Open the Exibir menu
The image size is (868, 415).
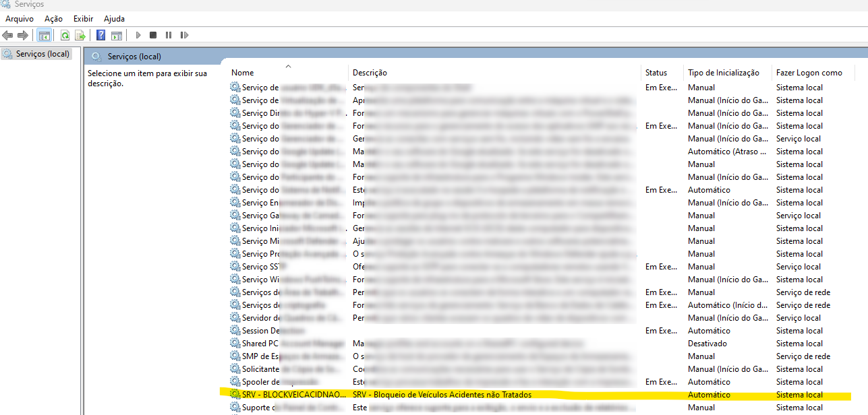coord(84,19)
